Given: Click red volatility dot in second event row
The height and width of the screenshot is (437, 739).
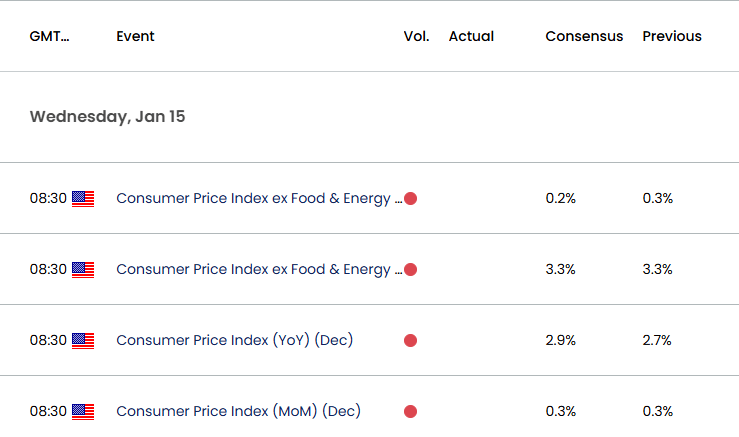Looking at the screenshot, I should click(x=411, y=270).
